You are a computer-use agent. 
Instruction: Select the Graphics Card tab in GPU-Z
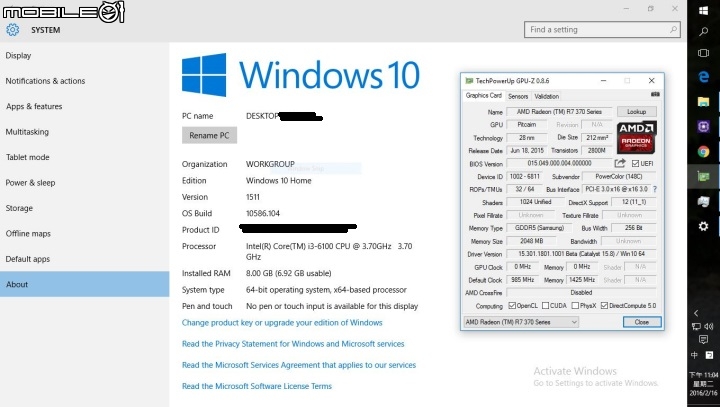point(484,96)
